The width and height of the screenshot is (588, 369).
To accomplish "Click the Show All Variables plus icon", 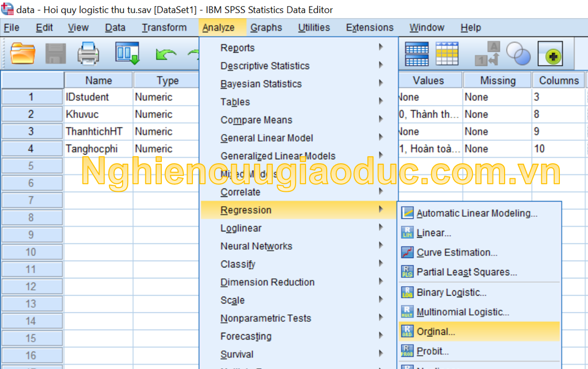I will click(x=550, y=54).
